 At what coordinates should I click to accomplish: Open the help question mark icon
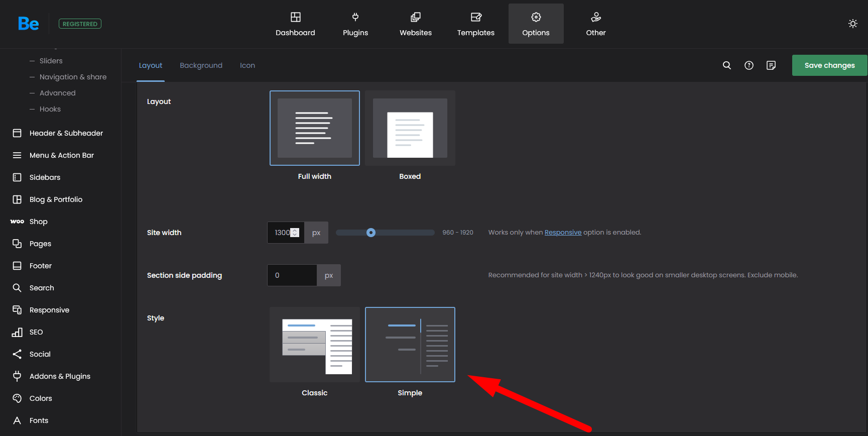point(749,65)
